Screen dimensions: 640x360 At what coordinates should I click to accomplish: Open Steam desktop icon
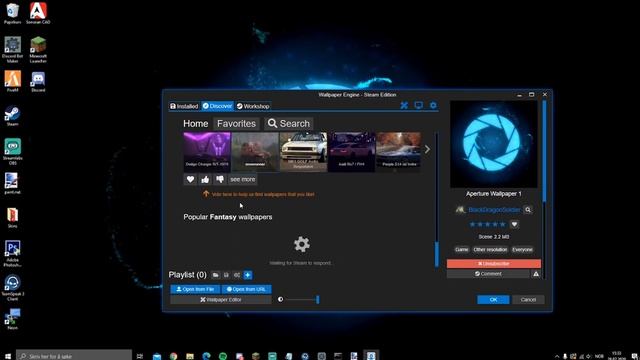tap(12, 116)
